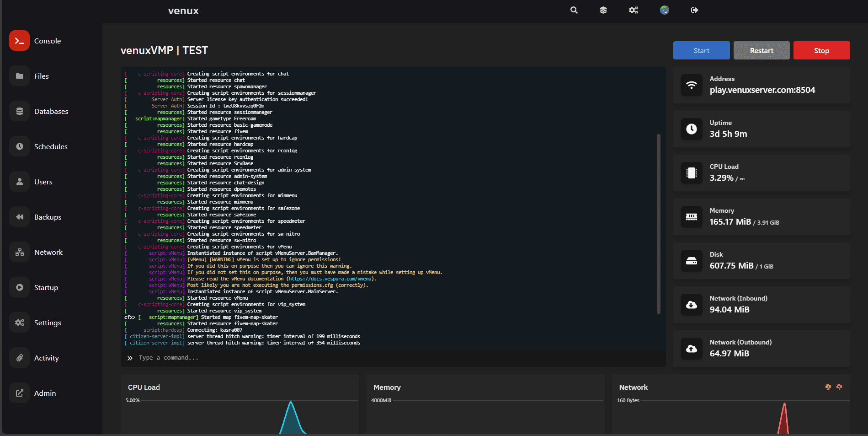Open the Console page from sidebar
The image size is (868, 436).
pyautogui.click(x=20, y=41)
